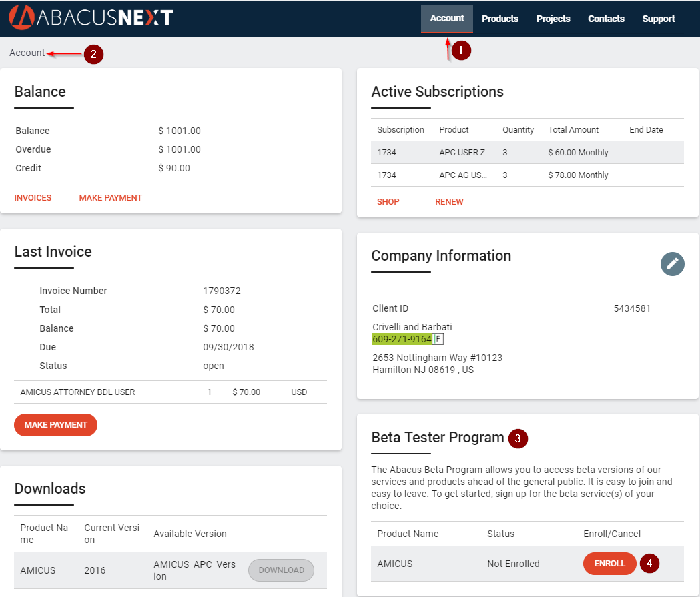Select the APC USER Z product cell

coord(462,153)
